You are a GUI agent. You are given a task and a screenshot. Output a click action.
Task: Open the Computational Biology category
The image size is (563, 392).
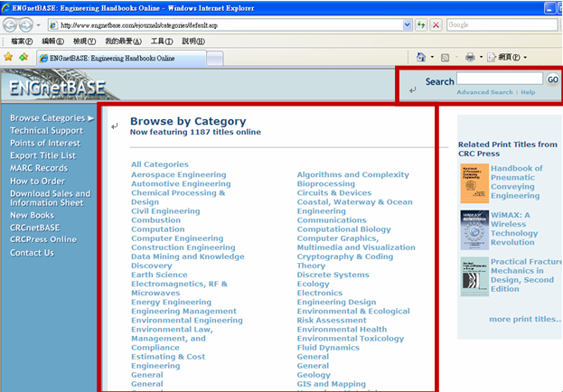click(343, 229)
